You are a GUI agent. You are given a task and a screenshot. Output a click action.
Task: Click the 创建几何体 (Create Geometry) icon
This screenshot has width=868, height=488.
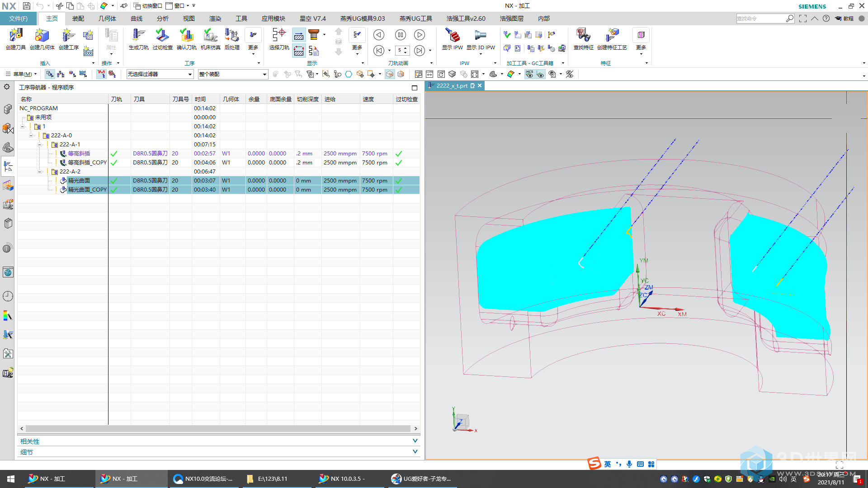[x=42, y=39]
